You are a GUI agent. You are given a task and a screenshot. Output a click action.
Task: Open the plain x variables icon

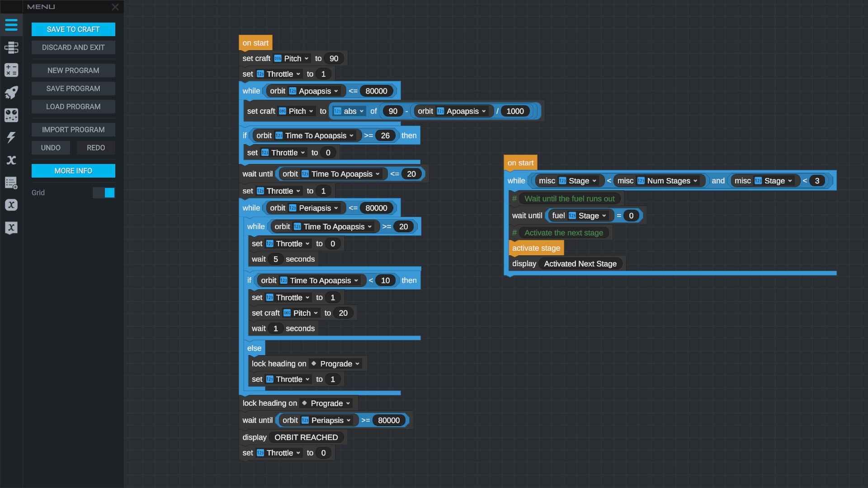pyautogui.click(x=11, y=160)
